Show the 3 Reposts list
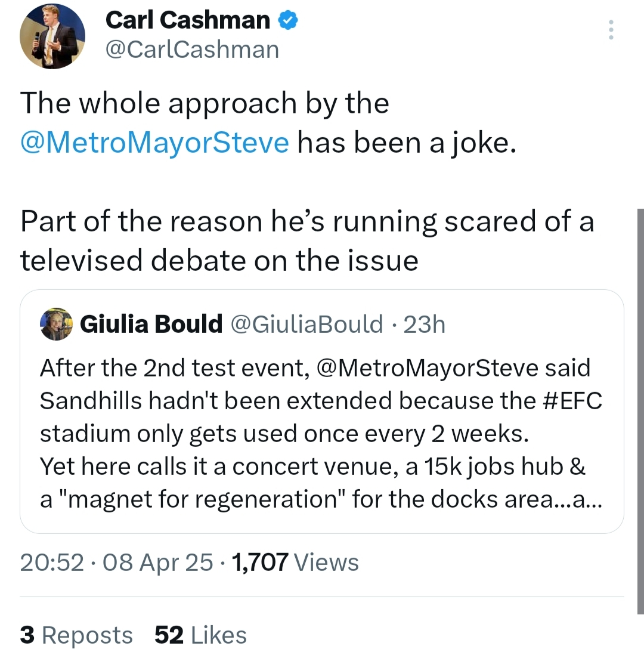 76,635
